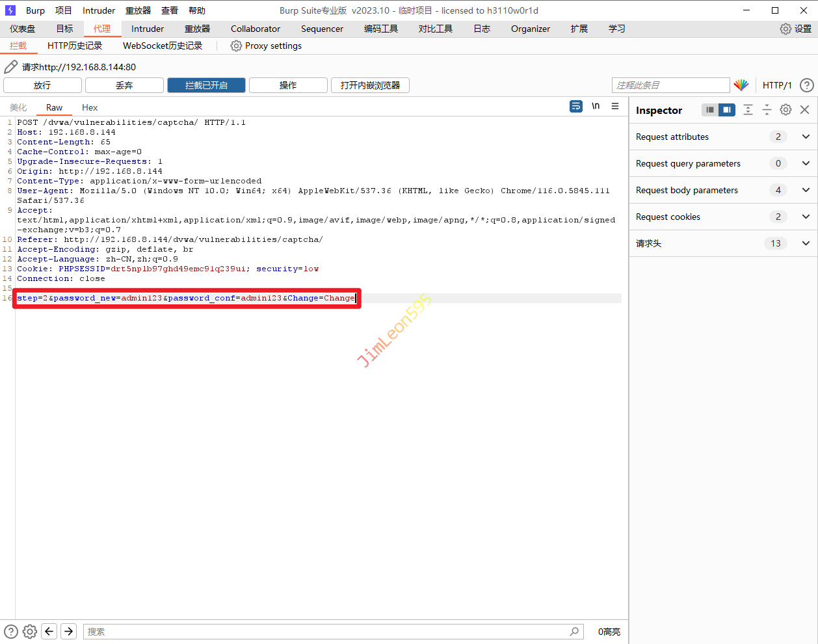Click the 放行 (Forward) button

pyautogui.click(x=42, y=85)
